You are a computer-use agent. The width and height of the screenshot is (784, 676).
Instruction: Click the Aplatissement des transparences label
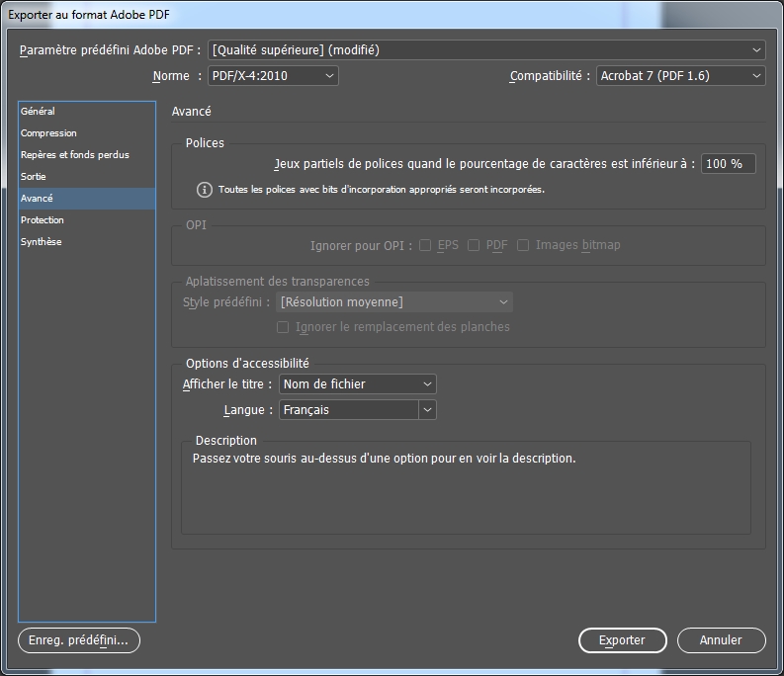[278, 282]
